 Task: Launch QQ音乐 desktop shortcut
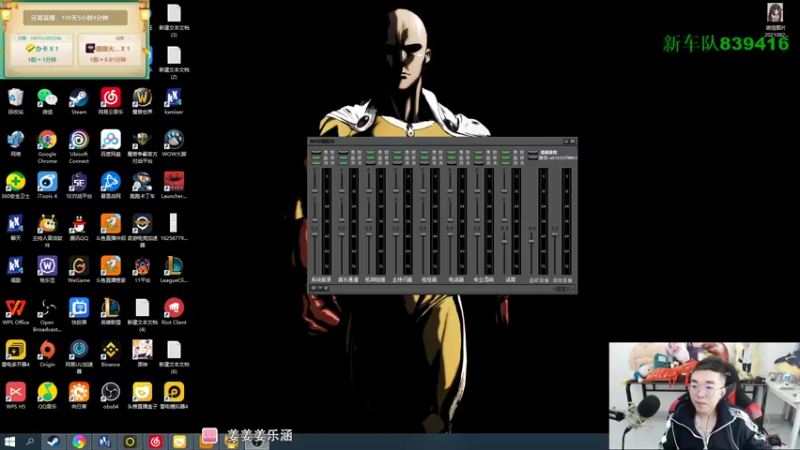tap(47, 396)
